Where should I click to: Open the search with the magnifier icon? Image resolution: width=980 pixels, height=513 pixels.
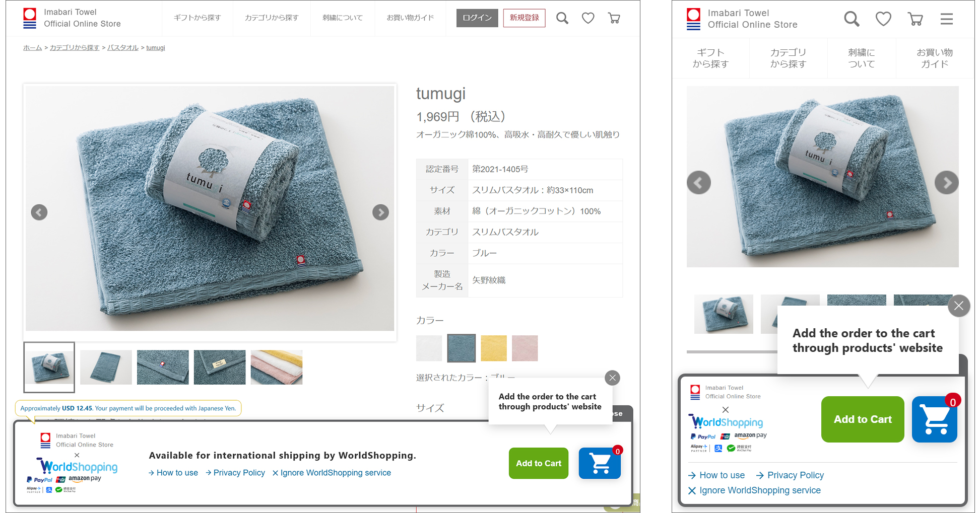562,18
